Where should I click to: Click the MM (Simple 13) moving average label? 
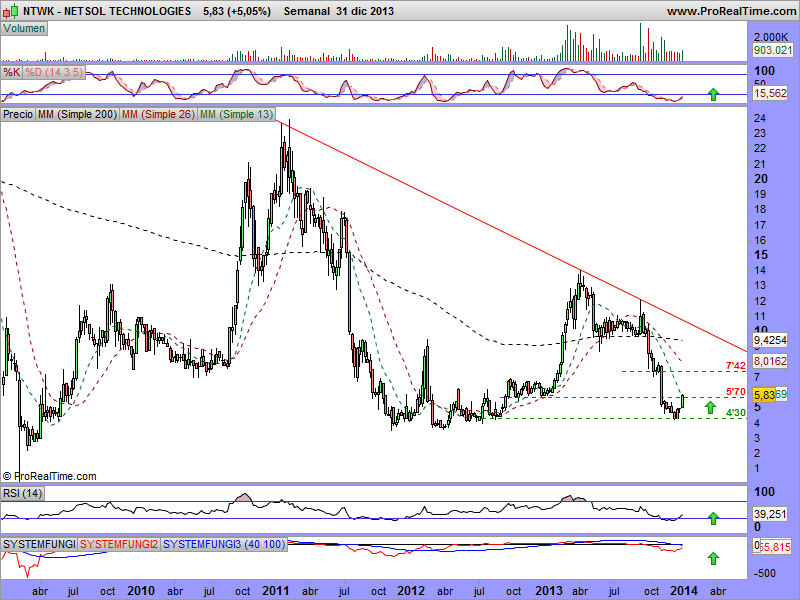[237, 114]
